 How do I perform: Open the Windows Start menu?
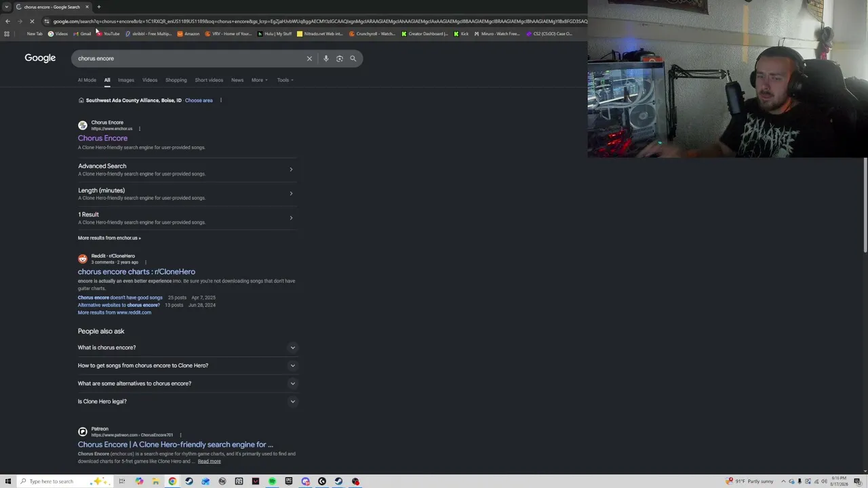(8, 481)
